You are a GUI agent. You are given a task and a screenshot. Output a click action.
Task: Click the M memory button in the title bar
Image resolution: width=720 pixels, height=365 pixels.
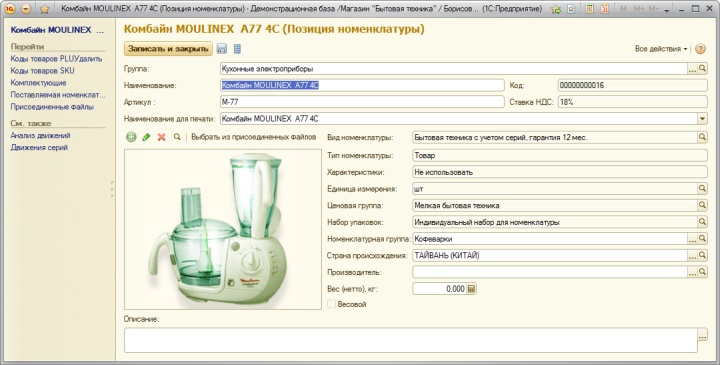(623, 9)
